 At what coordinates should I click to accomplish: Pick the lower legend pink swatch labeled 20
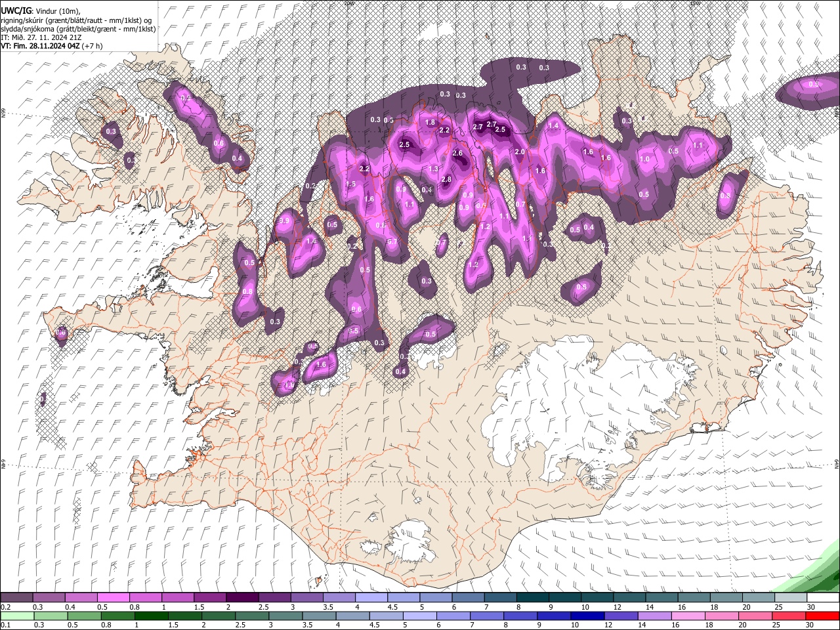tap(755, 616)
